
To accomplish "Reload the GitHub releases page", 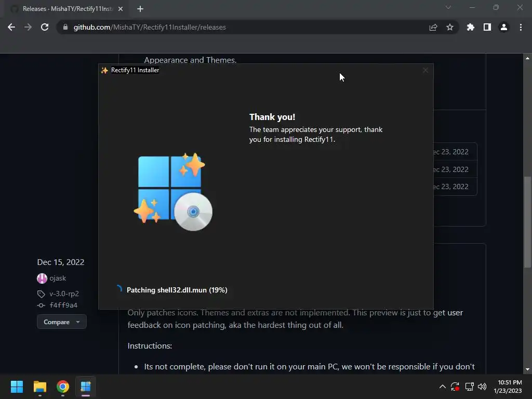I will (x=45, y=27).
